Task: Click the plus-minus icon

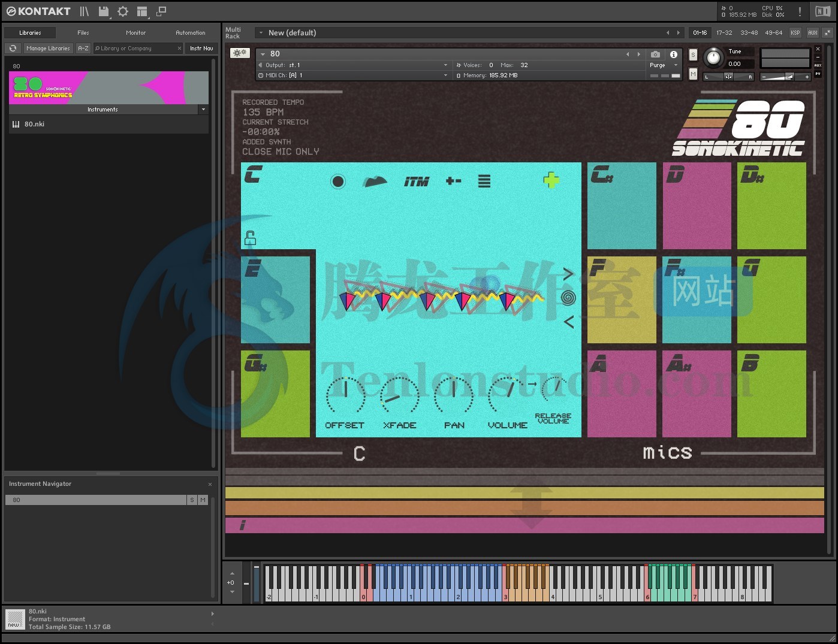Action: [454, 181]
